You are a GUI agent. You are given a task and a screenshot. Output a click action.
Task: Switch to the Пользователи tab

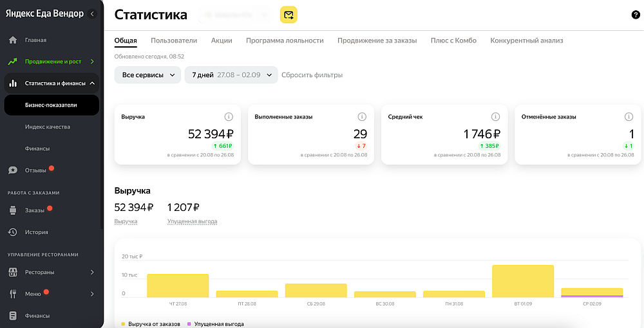point(174,41)
